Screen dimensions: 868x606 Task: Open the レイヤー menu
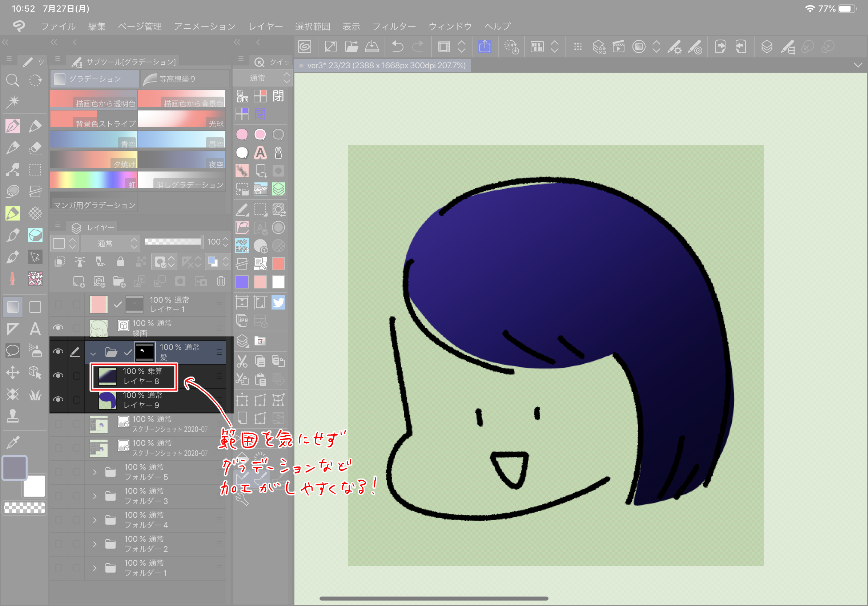[266, 26]
